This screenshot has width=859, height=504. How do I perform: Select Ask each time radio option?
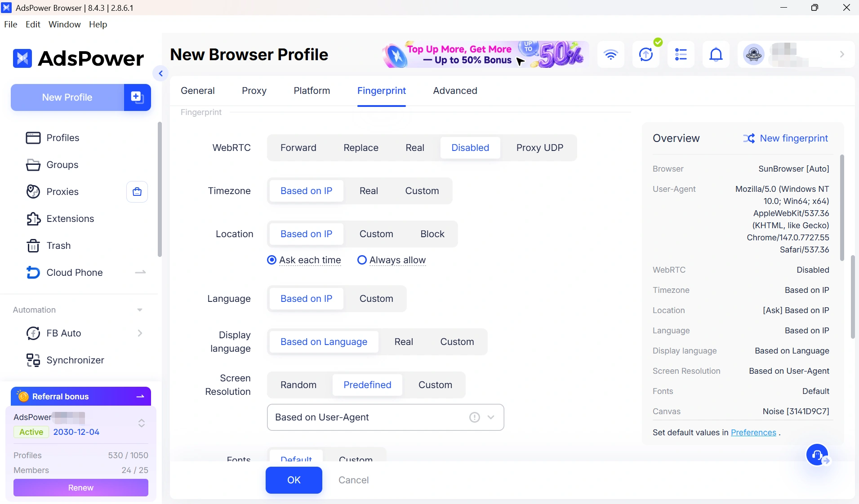(x=271, y=260)
